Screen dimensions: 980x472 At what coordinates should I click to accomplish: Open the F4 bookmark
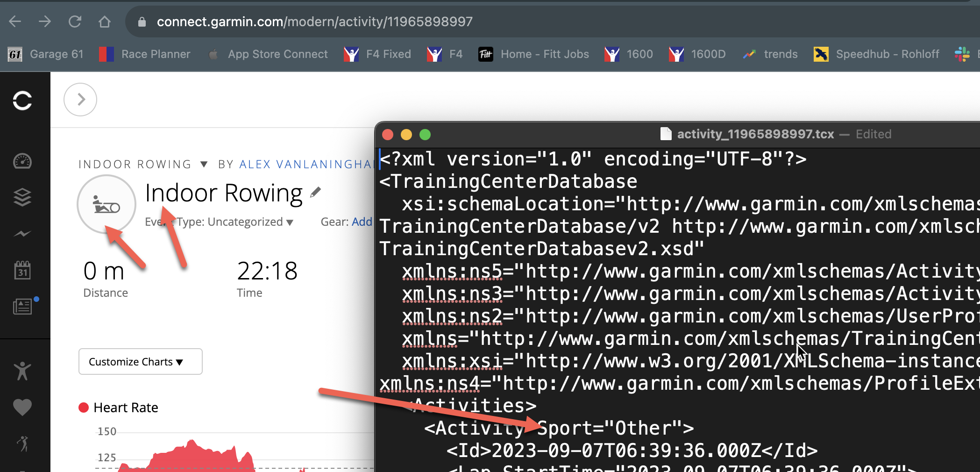pos(445,54)
